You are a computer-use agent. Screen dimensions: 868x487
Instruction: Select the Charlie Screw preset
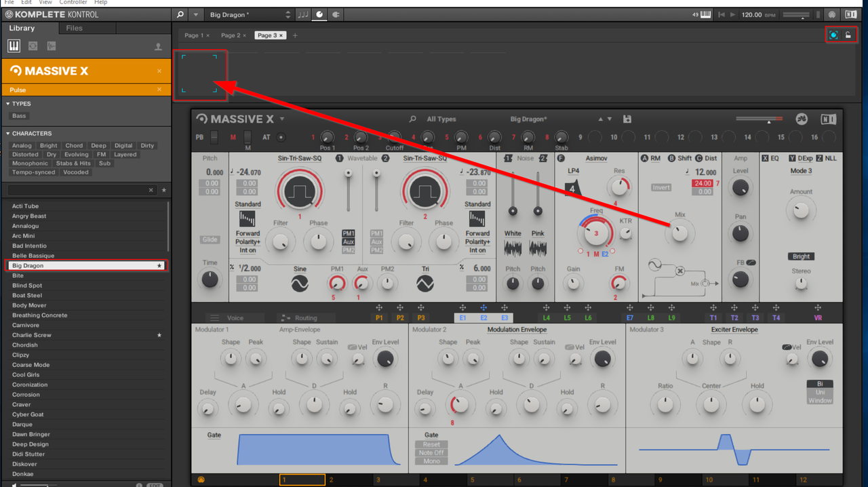point(85,335)
